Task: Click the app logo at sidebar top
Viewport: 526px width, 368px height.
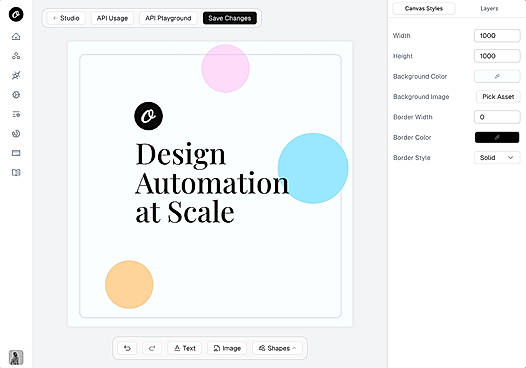Action: [x=16, y=14]
